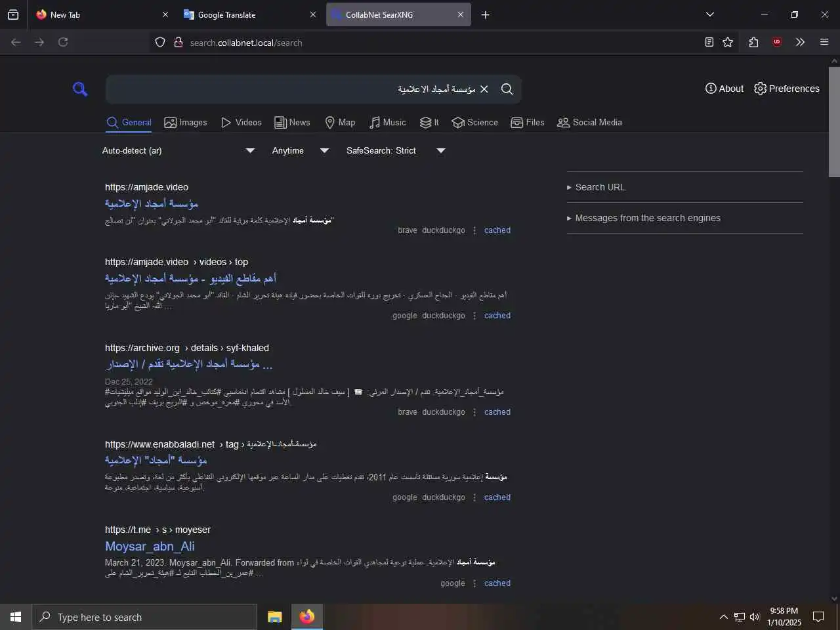Open the uBlock Origin extension icon
Image resolution: width=840 pixels, height=630 pixels.
777,42
